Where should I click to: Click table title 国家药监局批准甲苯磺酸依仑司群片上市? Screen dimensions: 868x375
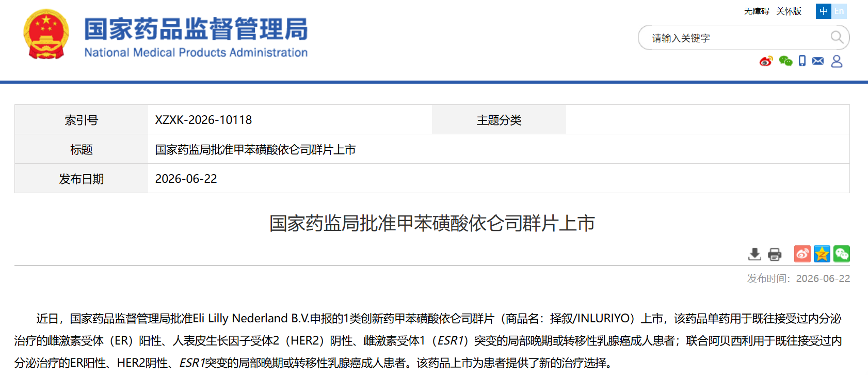pos(255,149)
